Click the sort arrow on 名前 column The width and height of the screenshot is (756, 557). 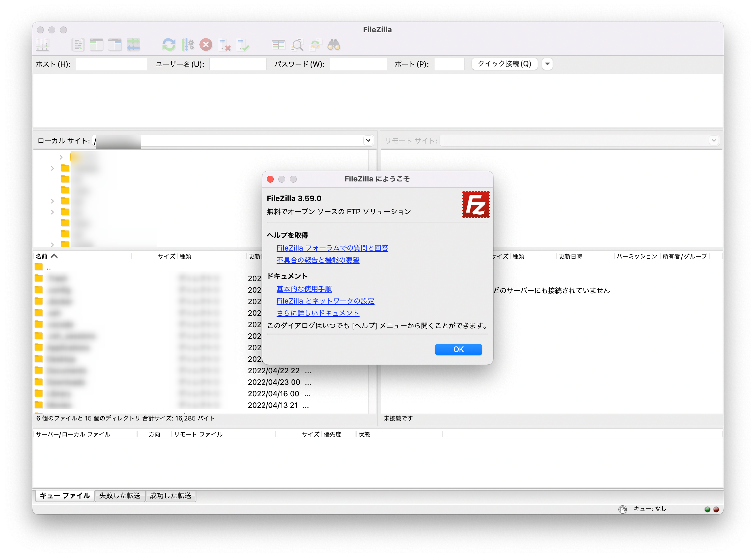(x=54, y=256)
